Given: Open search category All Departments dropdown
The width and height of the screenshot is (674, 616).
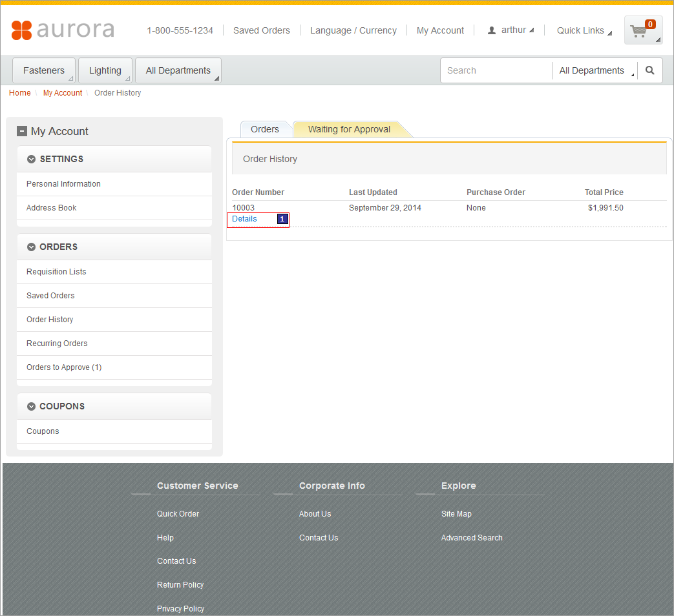Looking at the screenshot, I should 595,70.
